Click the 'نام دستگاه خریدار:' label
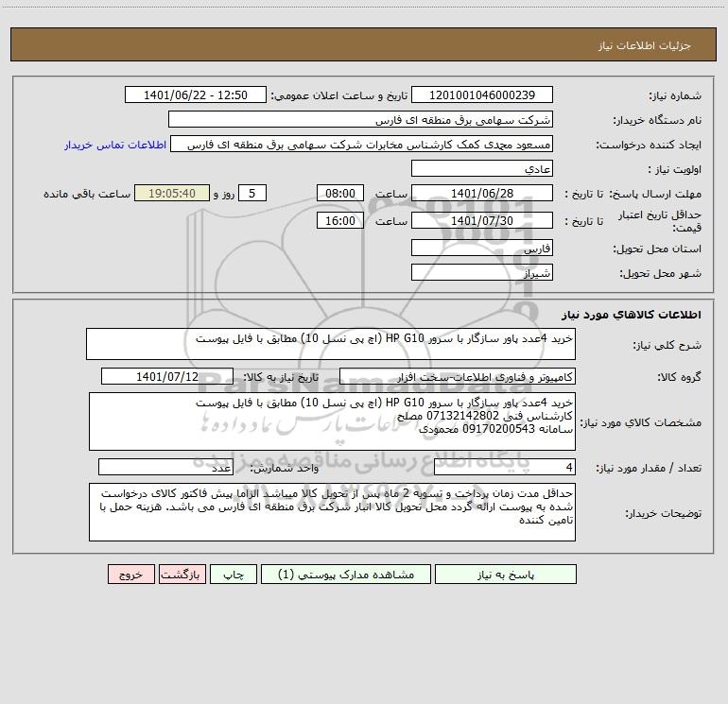Viewport: 728px width, 704px height. [x=657, y=121]
